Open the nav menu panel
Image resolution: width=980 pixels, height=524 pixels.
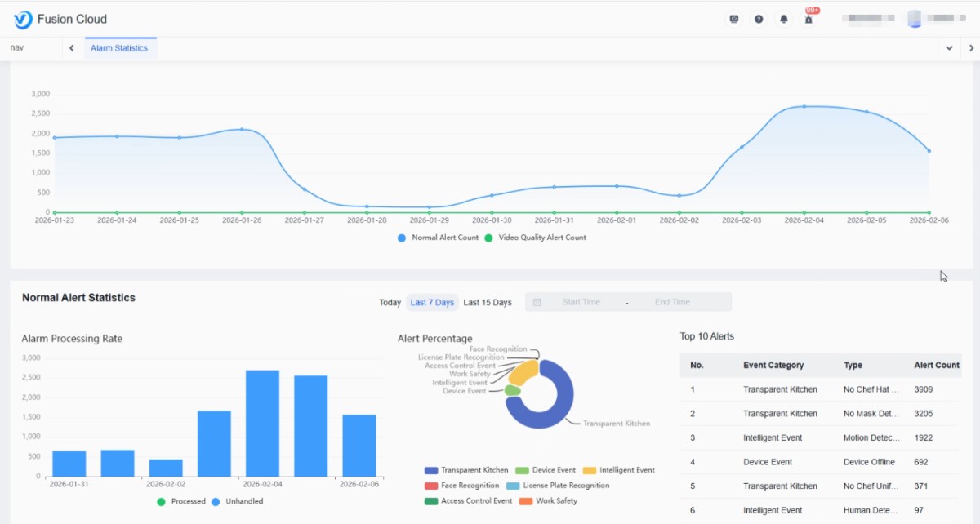17,48
